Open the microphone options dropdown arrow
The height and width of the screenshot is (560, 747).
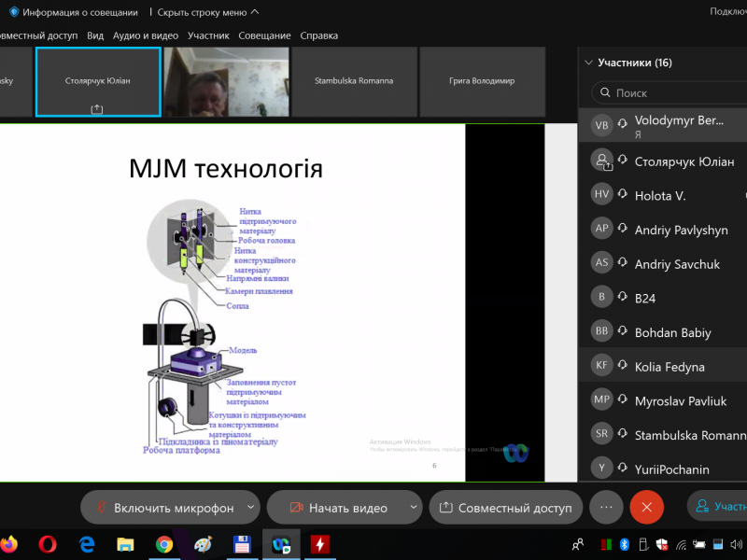249,507
